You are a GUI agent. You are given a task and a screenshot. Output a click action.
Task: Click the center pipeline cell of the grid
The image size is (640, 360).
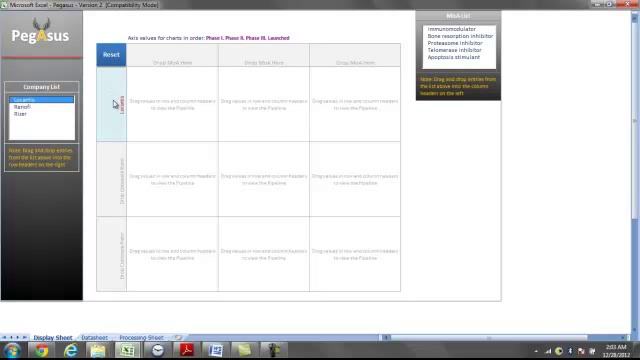(264, 179)
